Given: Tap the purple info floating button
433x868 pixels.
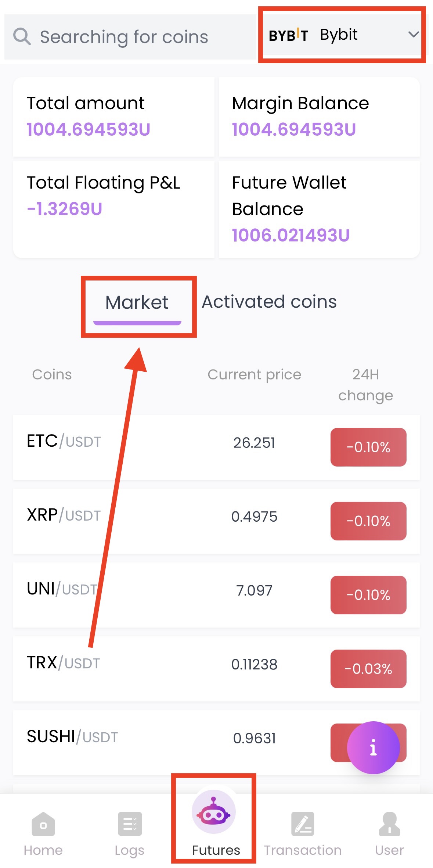Looking at the screenshot, I should tap(373, 747).
